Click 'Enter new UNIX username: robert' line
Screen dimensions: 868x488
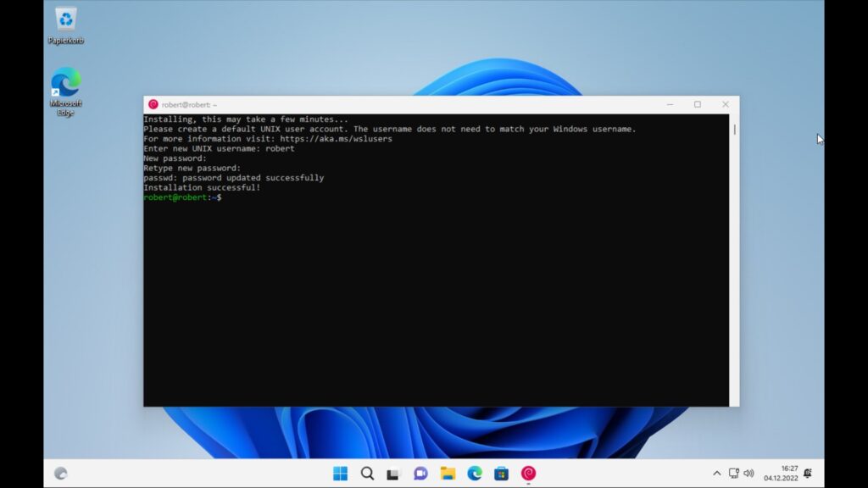pyautogui.click(x=220, y=149)
